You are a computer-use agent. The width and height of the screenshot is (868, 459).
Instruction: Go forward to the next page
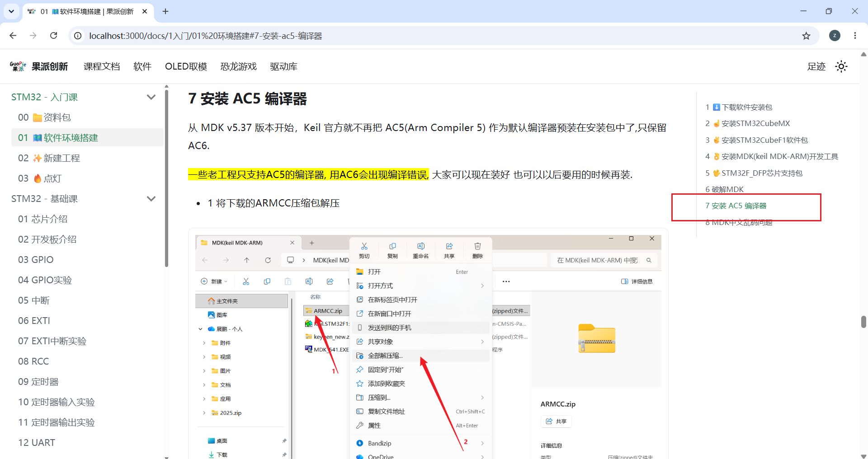33,36
